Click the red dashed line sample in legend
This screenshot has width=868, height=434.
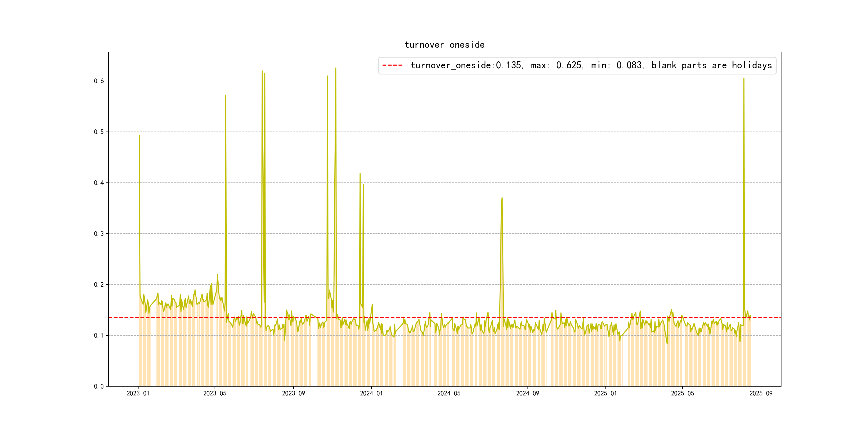[x=392, y=65]
